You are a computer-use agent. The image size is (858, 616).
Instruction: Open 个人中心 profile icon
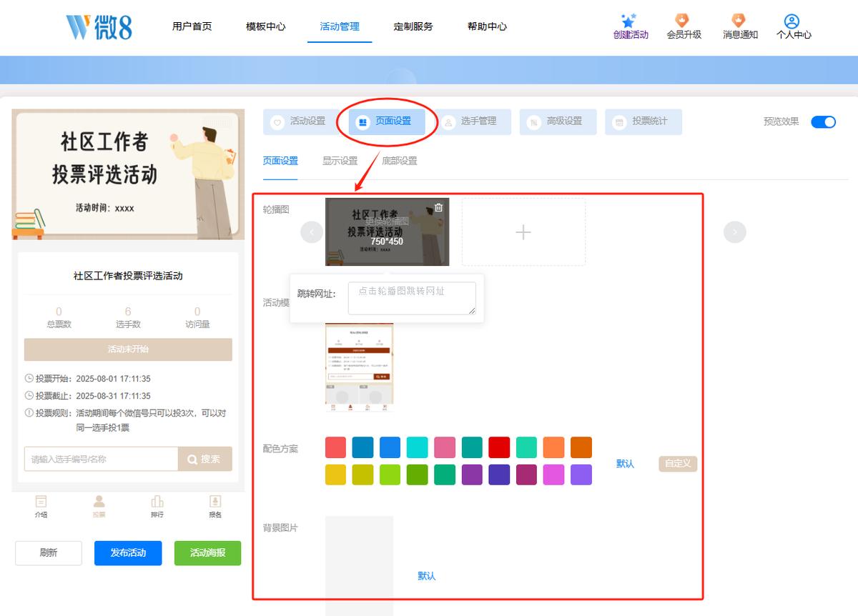pos(792,21)
